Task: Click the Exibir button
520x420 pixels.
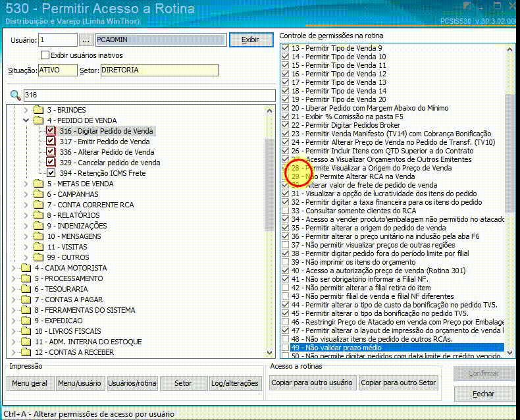Action: tap(251, 39)
